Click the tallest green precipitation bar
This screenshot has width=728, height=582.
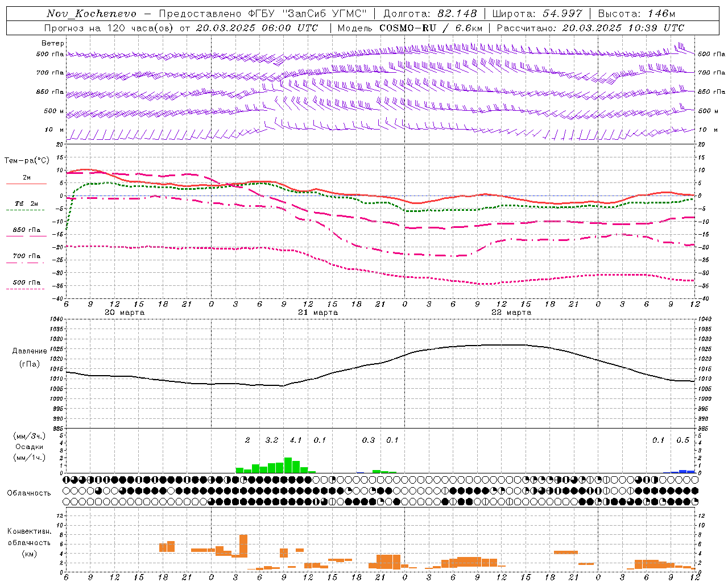288,465
